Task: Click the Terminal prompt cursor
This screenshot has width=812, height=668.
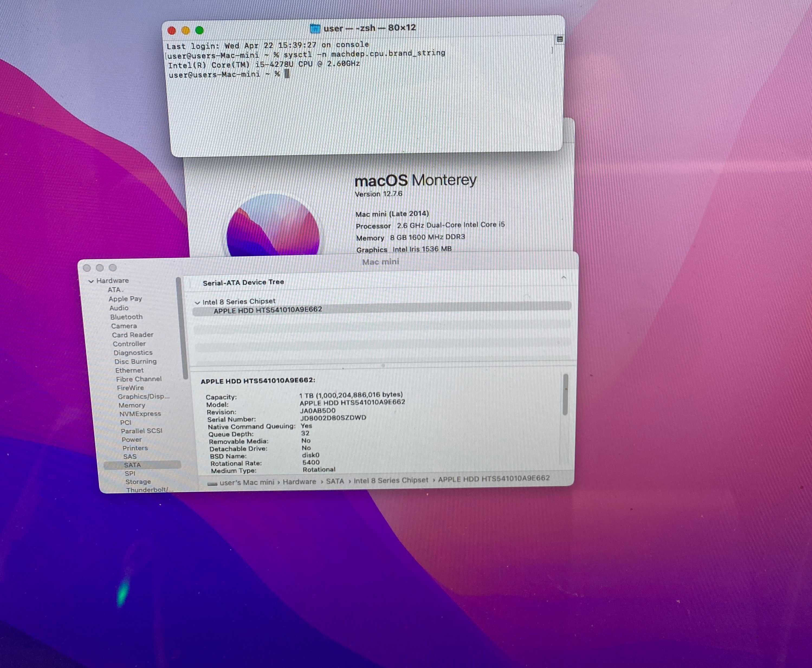Action: [x=287, y=74]
